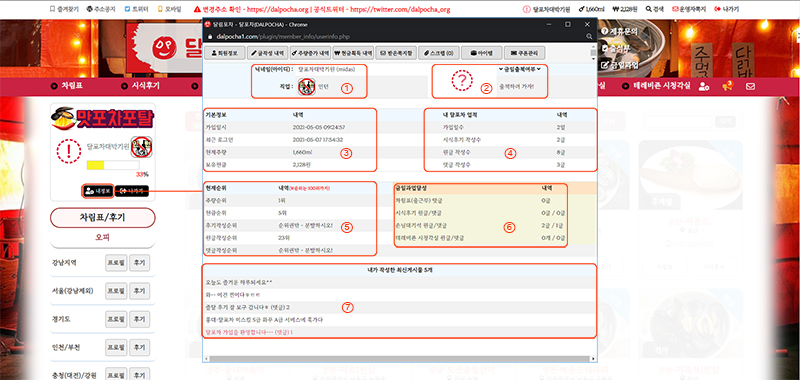Click 프로필 button for 서울(강남제외)
The image size is (800, 380).
point(116,291)
